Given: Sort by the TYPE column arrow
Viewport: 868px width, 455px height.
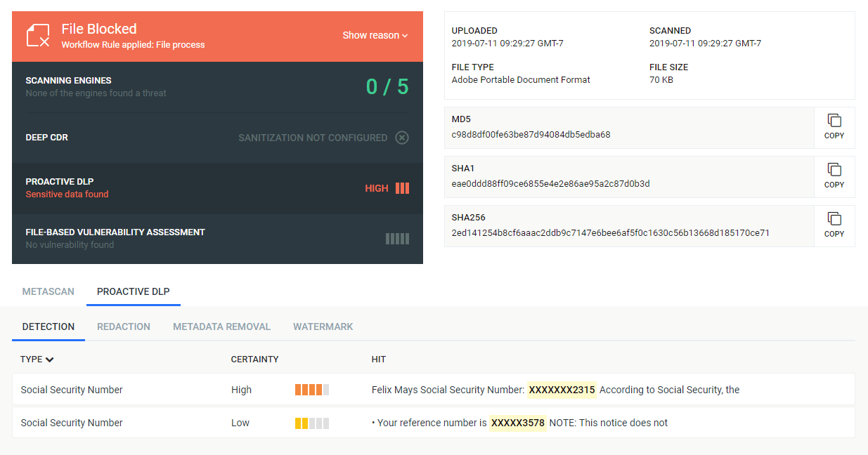Looking at the screenshot, I should pos(50,360).
